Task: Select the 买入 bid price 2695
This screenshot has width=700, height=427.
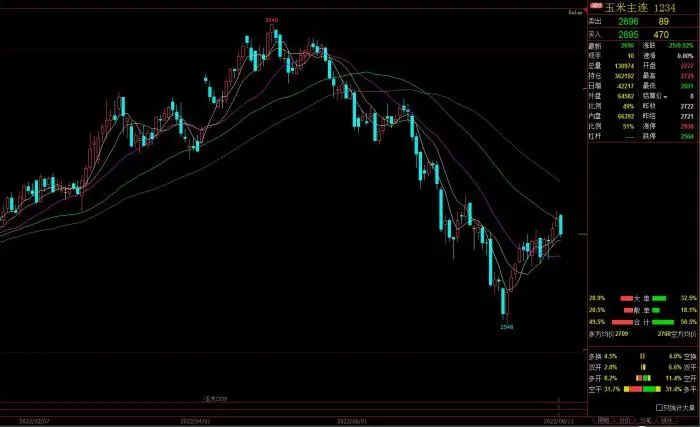Action: pyautogui.click(x=625, y=33)
